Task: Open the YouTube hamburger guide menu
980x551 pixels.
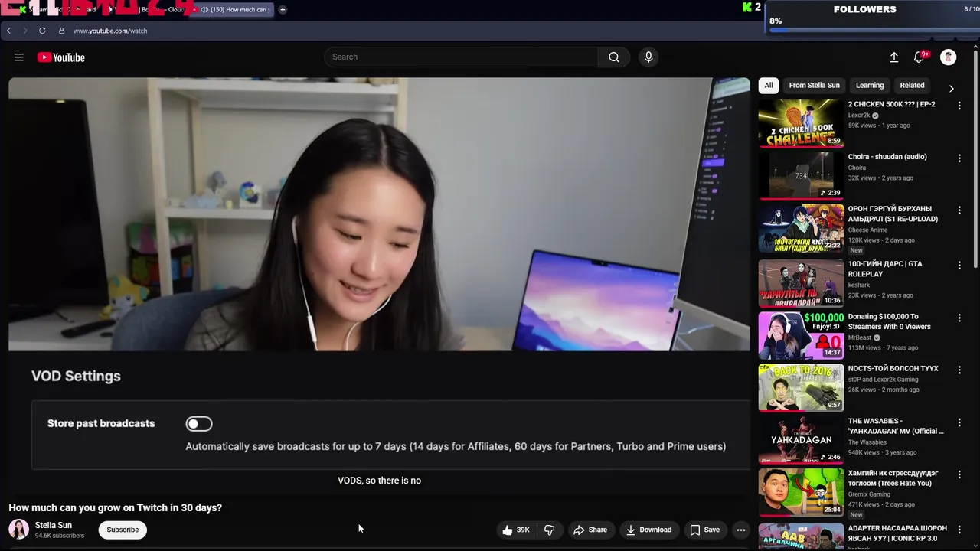Action: tap(19, 57)
